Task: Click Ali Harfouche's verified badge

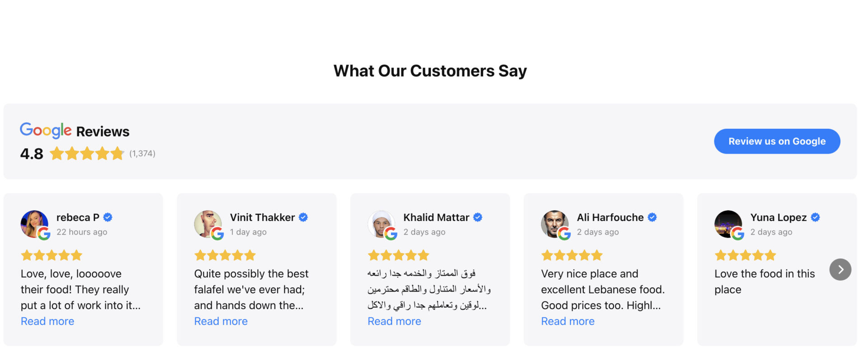Action: pyautogui.click(x=652, y=217)
